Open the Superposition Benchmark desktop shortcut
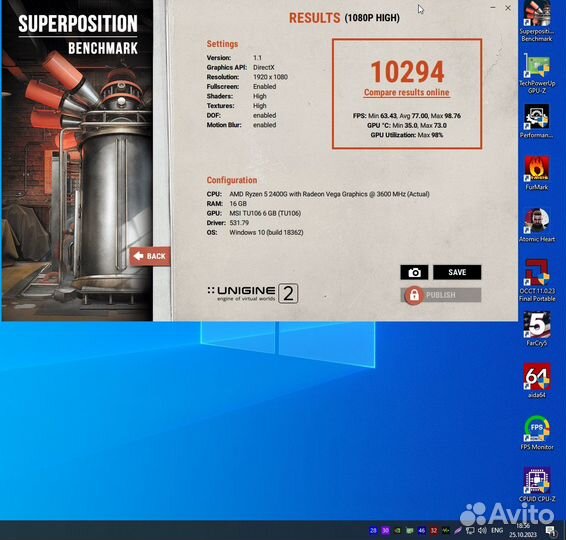This screenshot has width=566, height=540. [536, 21]
